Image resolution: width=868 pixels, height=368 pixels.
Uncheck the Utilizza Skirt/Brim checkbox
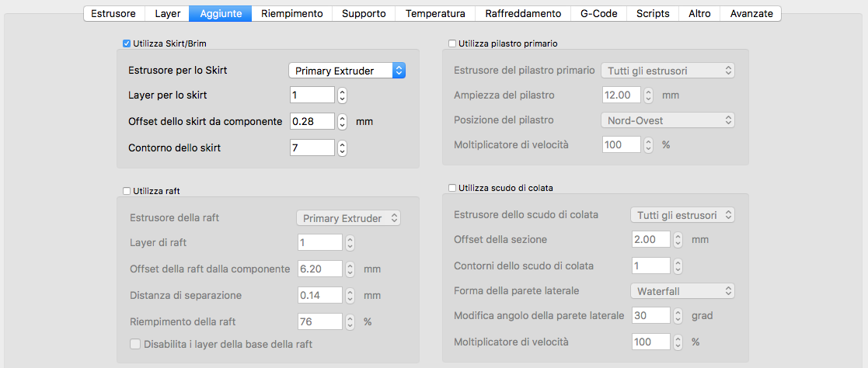127,44
